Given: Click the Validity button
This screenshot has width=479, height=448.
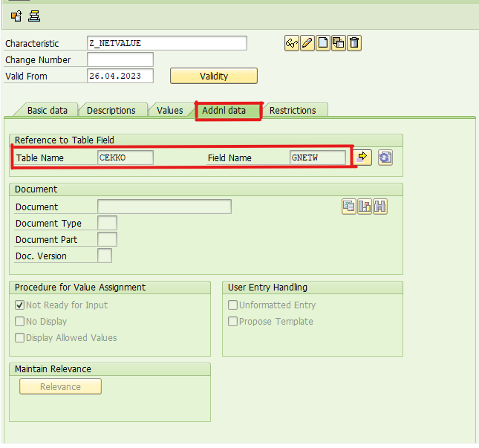Looking at the screenshot, I should 214,76.
